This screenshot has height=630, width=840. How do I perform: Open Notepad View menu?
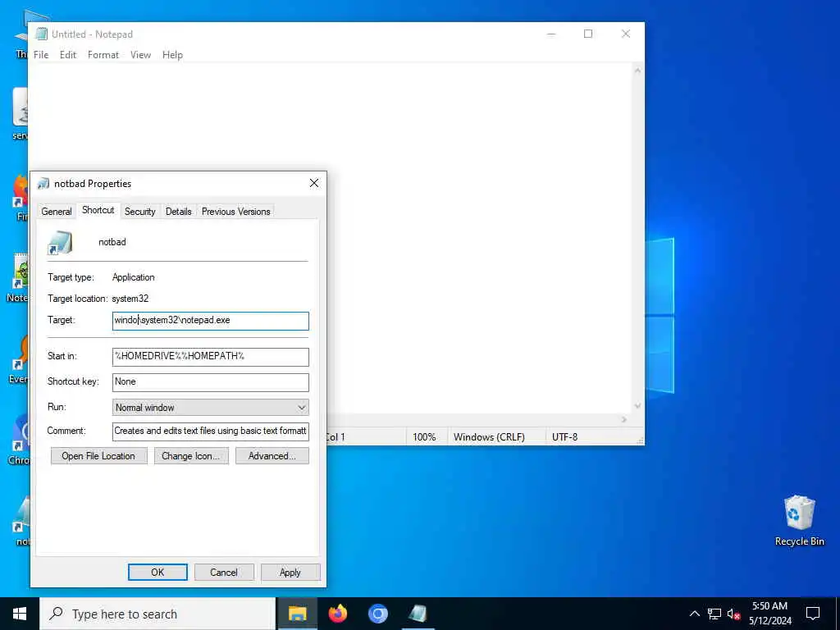click(x=140, y=55)
